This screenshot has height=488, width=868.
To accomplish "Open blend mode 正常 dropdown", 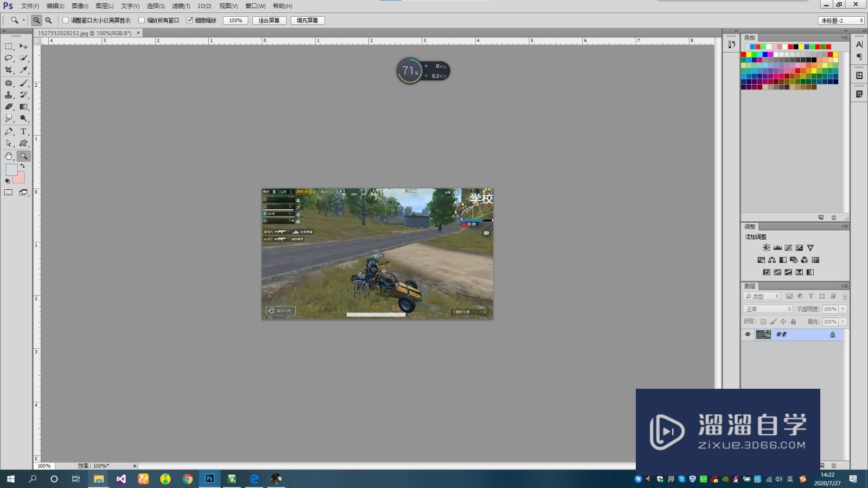I will (x=768, y=309).
